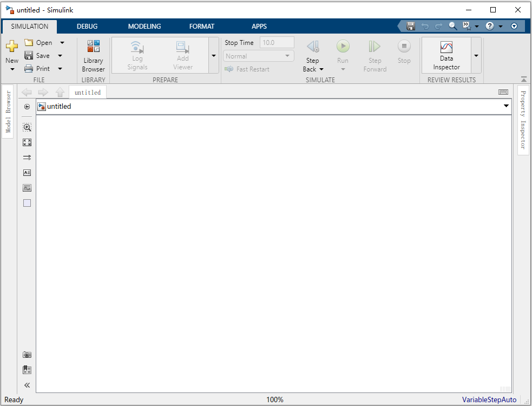
Task: Click the Save button
Action: point(37,55)
